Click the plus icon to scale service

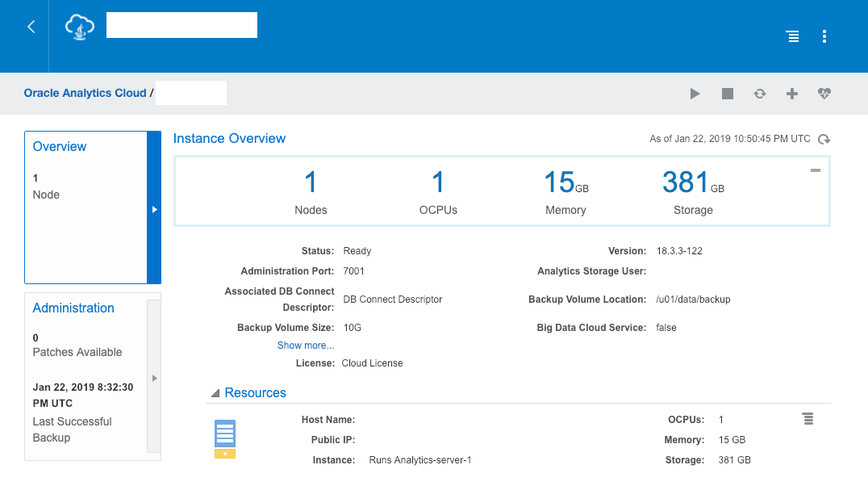tap(792, 94)
